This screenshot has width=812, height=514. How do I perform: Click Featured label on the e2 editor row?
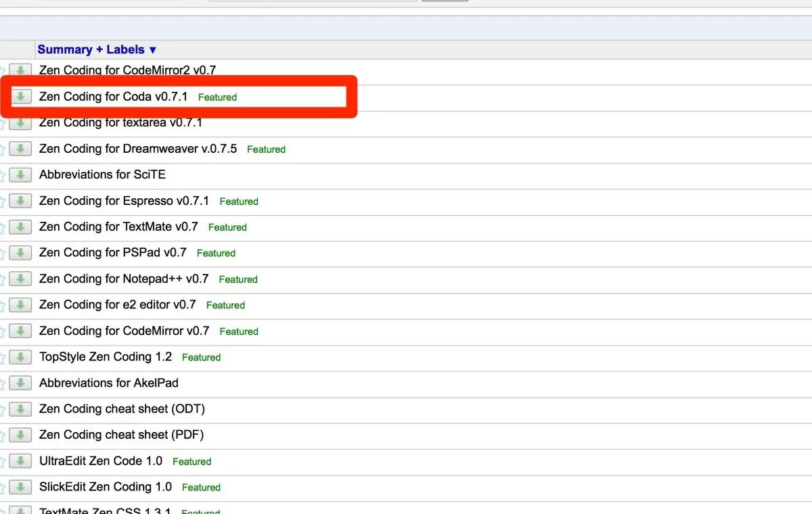[225, 305]
